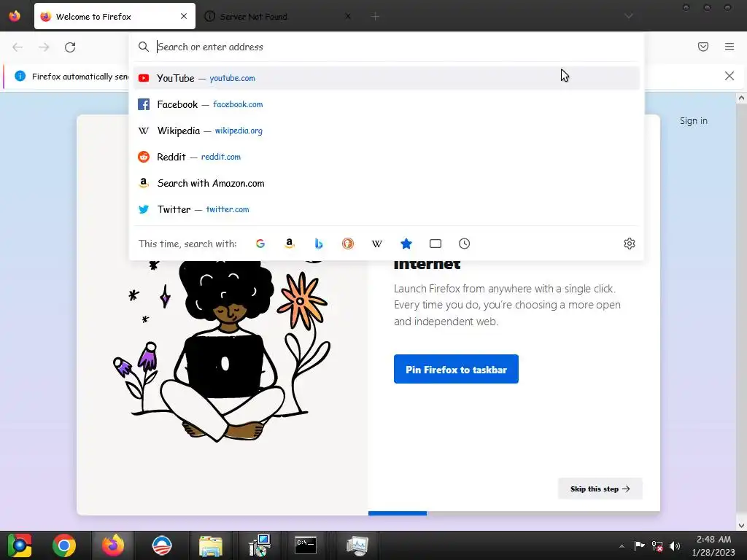Switch to Welcome to Firefox tab
This screenshot has height=560, width=747.
point(115,16)
